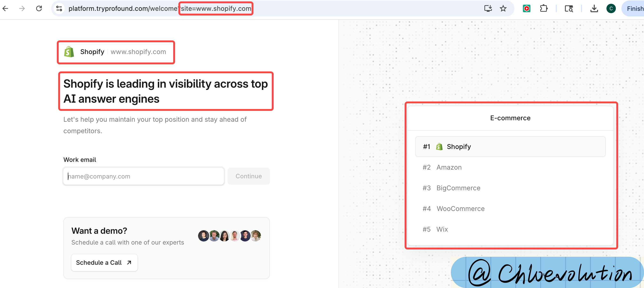Bookmark page with the star icon

(503, 8)
